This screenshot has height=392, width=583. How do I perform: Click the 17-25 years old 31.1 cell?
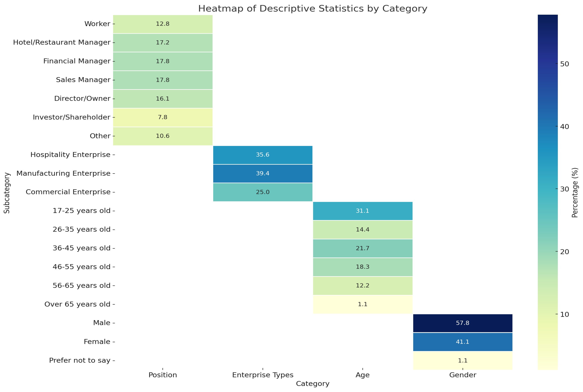coord(362,211)
